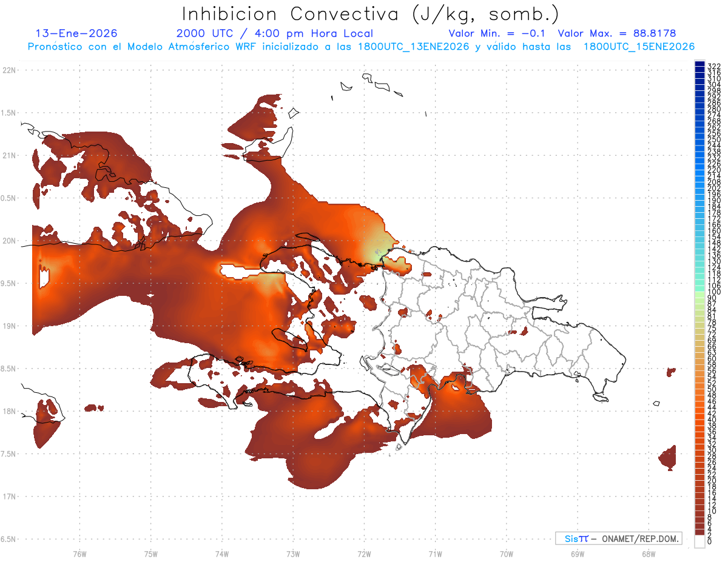The height and width of the screenshot is (562, 728).
Task: Click the 'Valor Min. = -0.1' label
Action: coord(497,33)
